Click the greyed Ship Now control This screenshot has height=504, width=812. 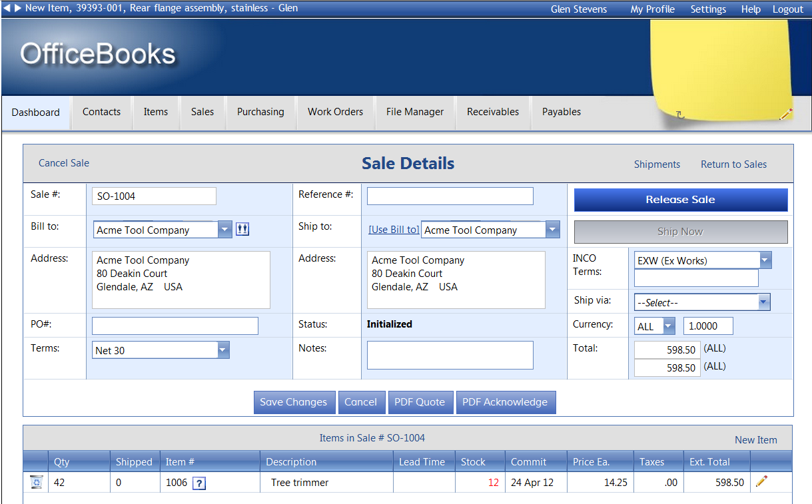pyautogui.click(x=680, y=232)
